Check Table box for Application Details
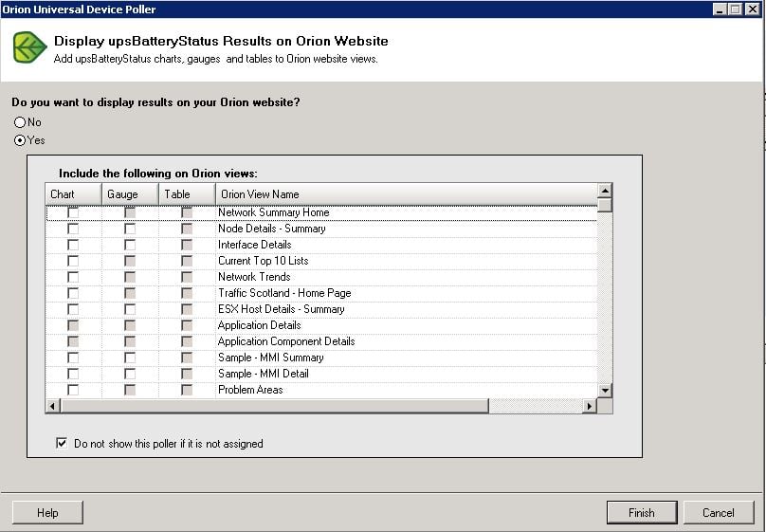This screenshot has width=766, height=532. tap(187, 325)
